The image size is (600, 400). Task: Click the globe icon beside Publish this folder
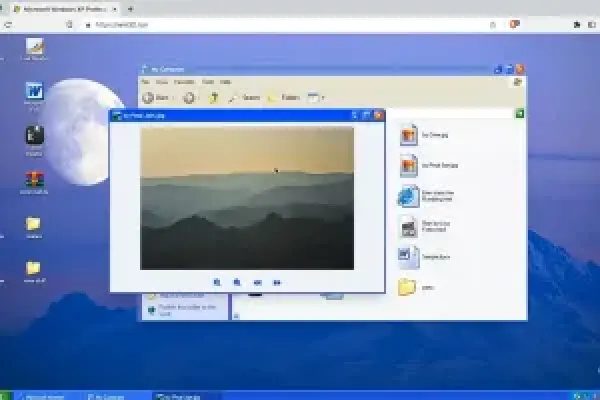click(x=152, y=310)
